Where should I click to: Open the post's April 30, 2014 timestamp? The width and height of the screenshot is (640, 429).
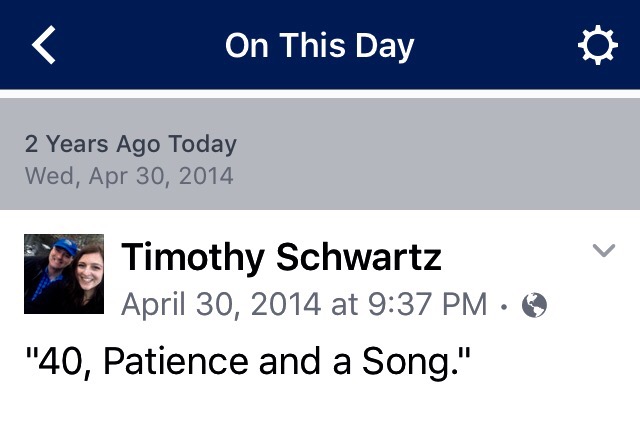coord(304,303)
